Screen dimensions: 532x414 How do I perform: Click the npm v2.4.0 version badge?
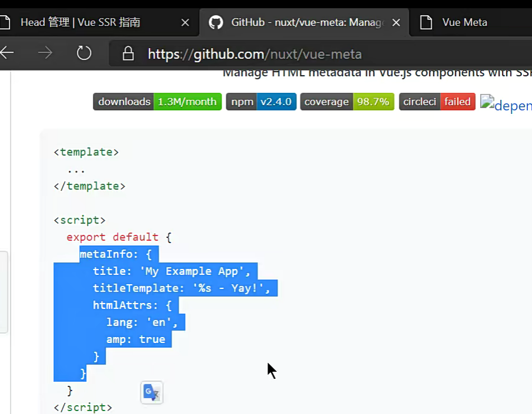(x=260, y=101)
